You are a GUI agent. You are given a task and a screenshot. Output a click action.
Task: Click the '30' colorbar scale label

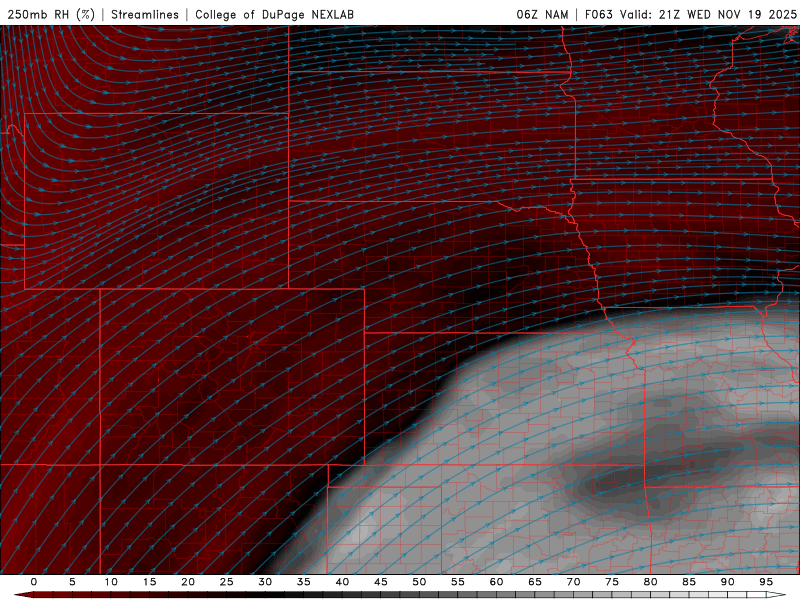(x=265, y=582)
